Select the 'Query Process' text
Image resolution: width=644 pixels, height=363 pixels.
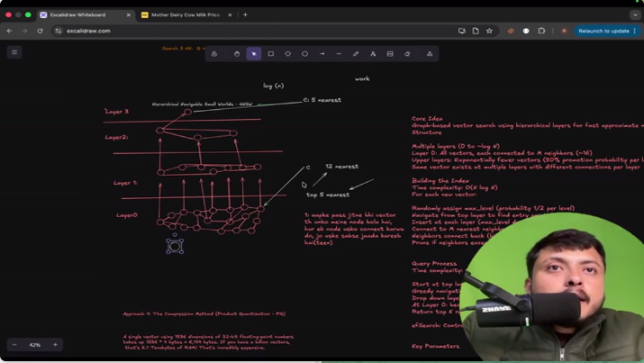click(434, 264)
